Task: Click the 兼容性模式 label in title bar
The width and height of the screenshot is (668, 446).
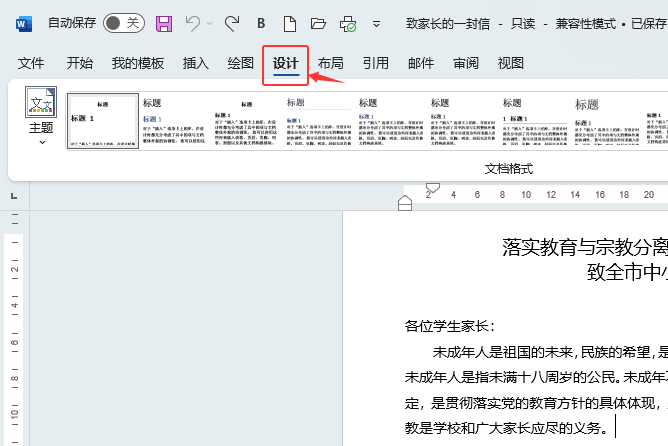Action: tap(585, 24)
